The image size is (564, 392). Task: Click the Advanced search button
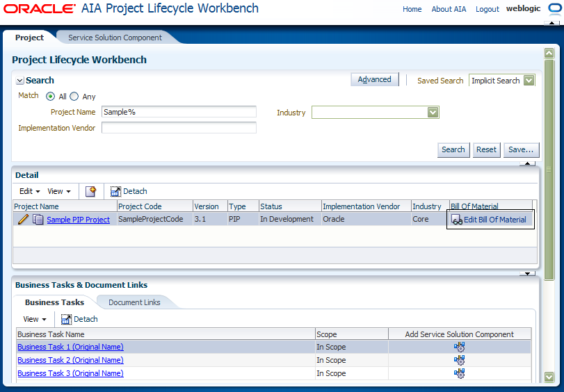coord(374,79)
